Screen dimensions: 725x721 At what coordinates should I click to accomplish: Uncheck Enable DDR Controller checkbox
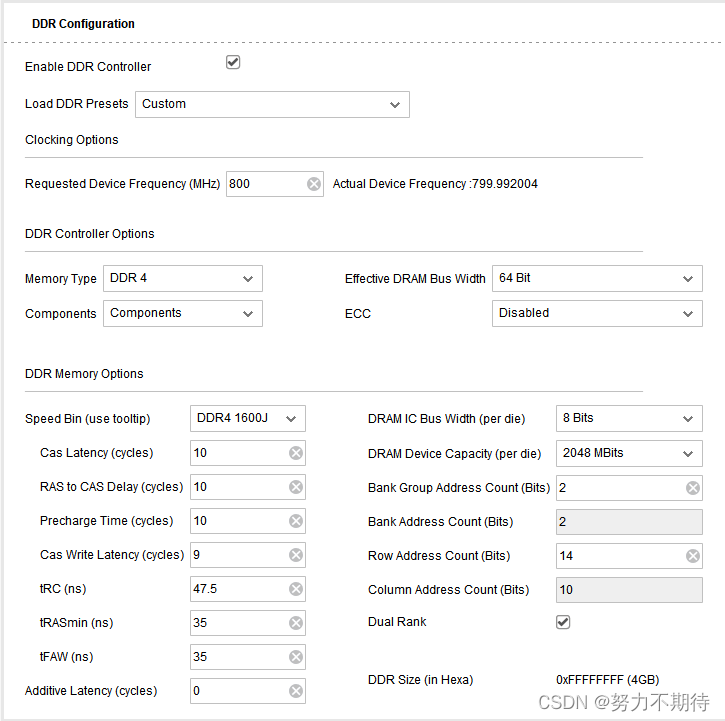point(233,62)
